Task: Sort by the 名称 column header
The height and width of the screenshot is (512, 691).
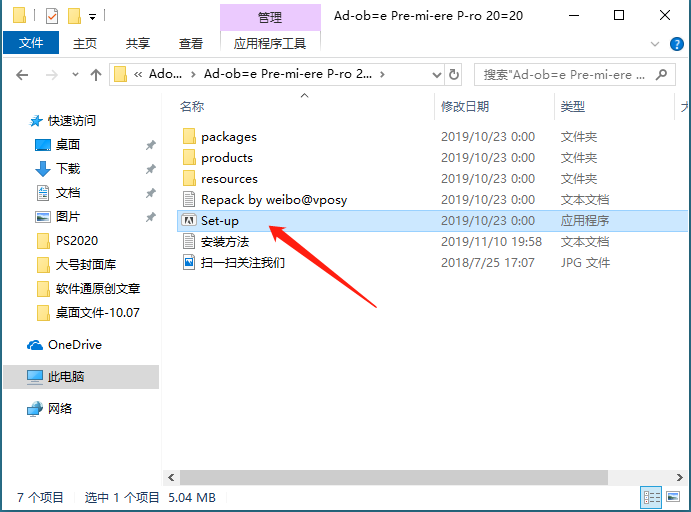Action: coord(192,107)
